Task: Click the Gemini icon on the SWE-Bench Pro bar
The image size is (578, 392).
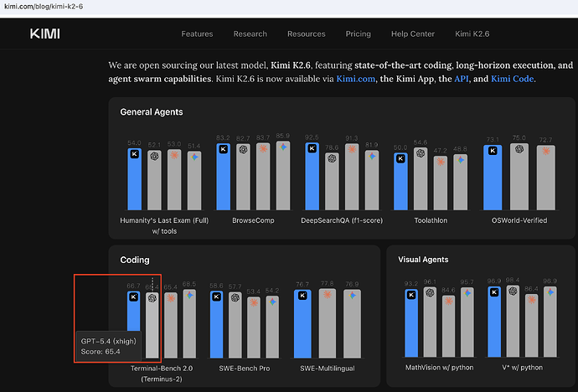Action: 272,302
